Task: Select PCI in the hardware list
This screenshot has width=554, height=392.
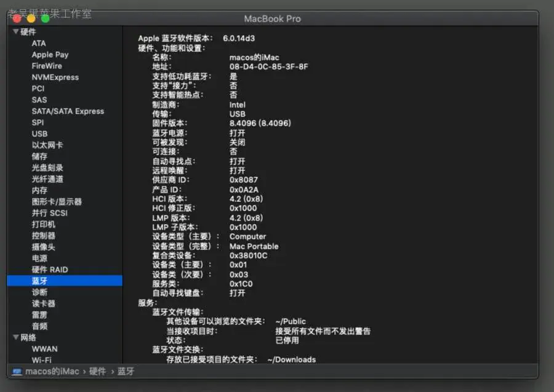Action: click(38, 88)
